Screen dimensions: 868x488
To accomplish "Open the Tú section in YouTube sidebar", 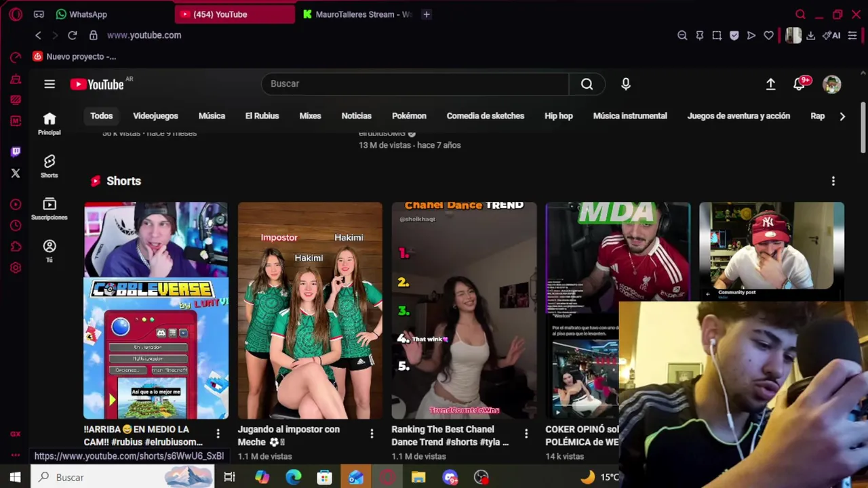I will coord(50,251).
